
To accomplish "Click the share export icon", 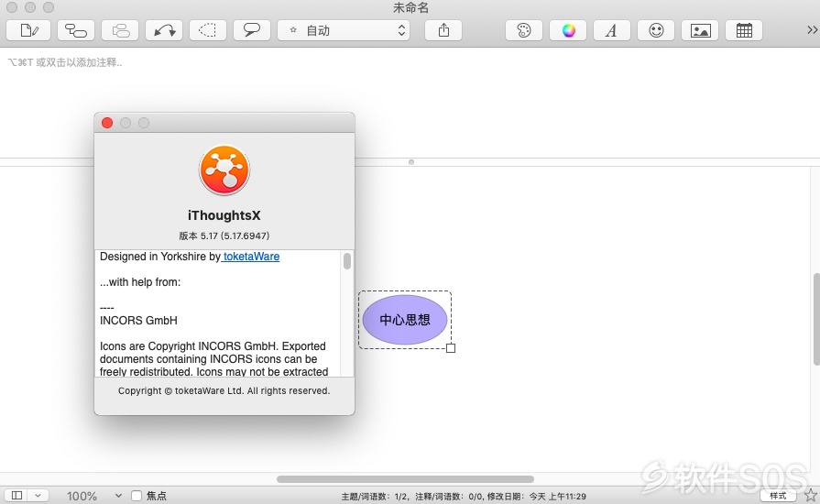I will [443, 30].
